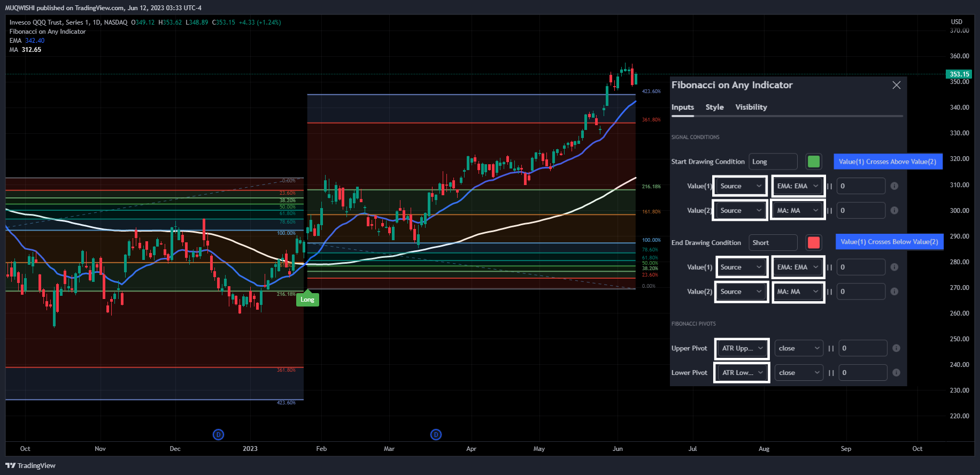Click the USD currency label
Screen dimensions: 980x475
coord(956,22)
